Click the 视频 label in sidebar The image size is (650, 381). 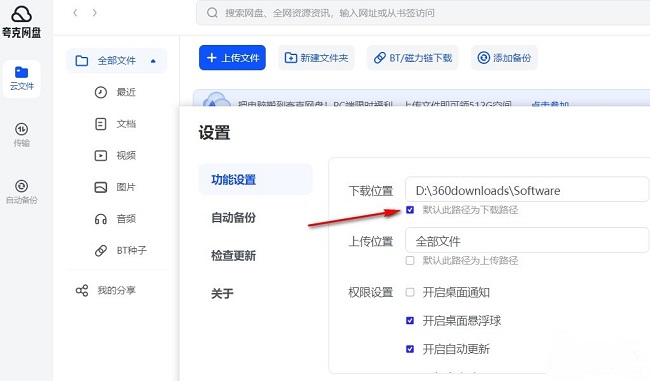click(126, 155)
